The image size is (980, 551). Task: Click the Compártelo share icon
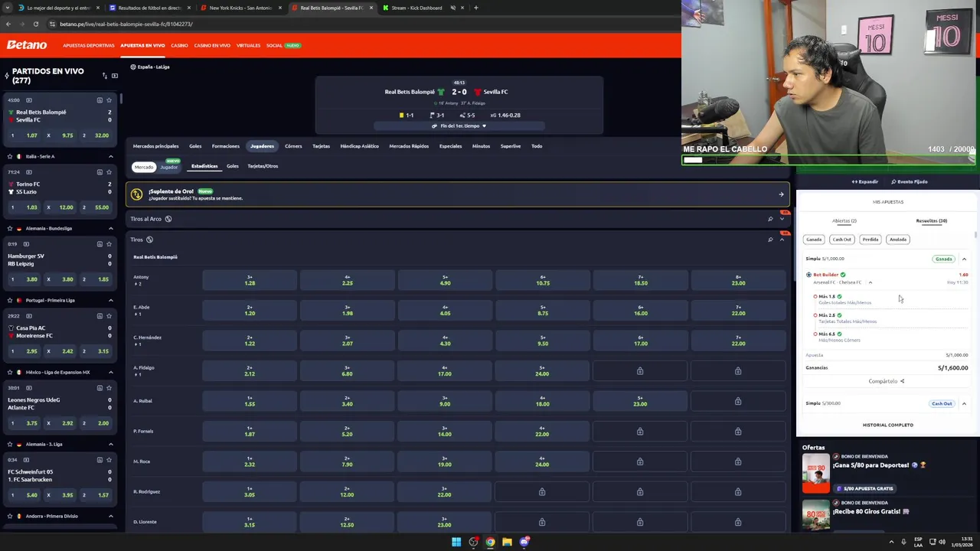(902, 381)
